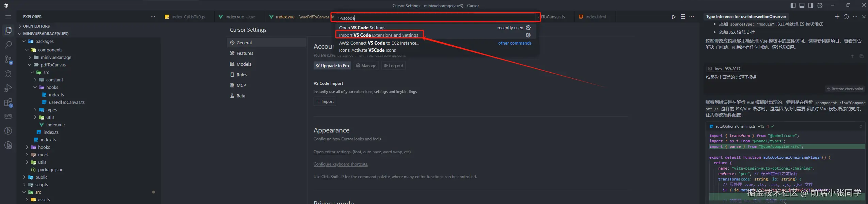Image resolution: width=868 pixels, height=204 pixels.
Task: Toggle the primary sidebar layout icon in the title bar
Action: (x=793, y=5)
